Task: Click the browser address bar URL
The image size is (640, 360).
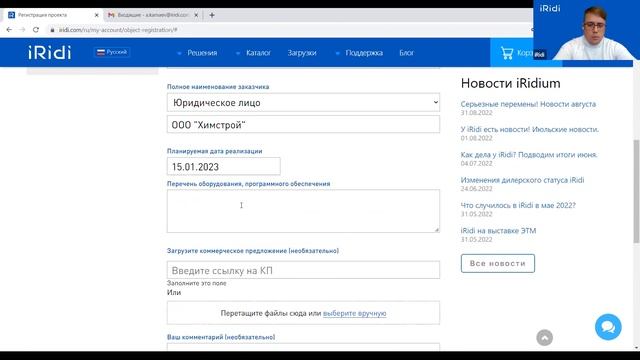Action: click(x=118, y=30)
